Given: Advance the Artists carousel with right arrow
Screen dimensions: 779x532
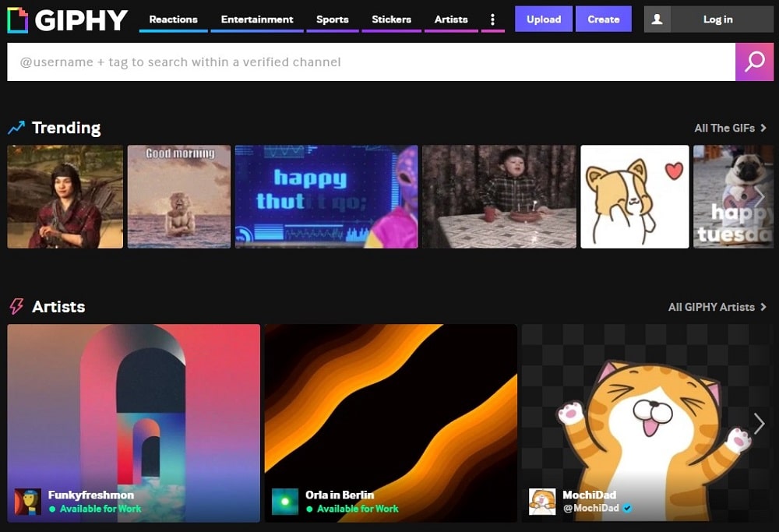Looking at the screenshot, I should 759,424.
